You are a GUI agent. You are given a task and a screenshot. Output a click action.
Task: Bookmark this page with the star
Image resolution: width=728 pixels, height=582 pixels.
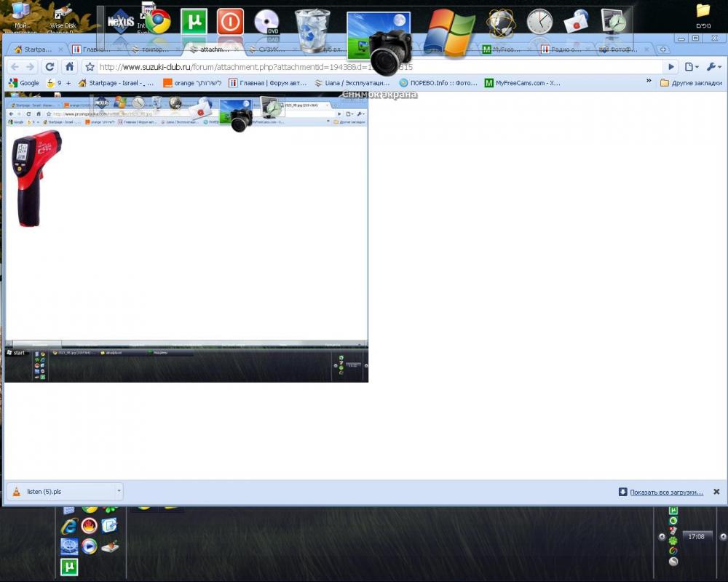coord(90,67)
